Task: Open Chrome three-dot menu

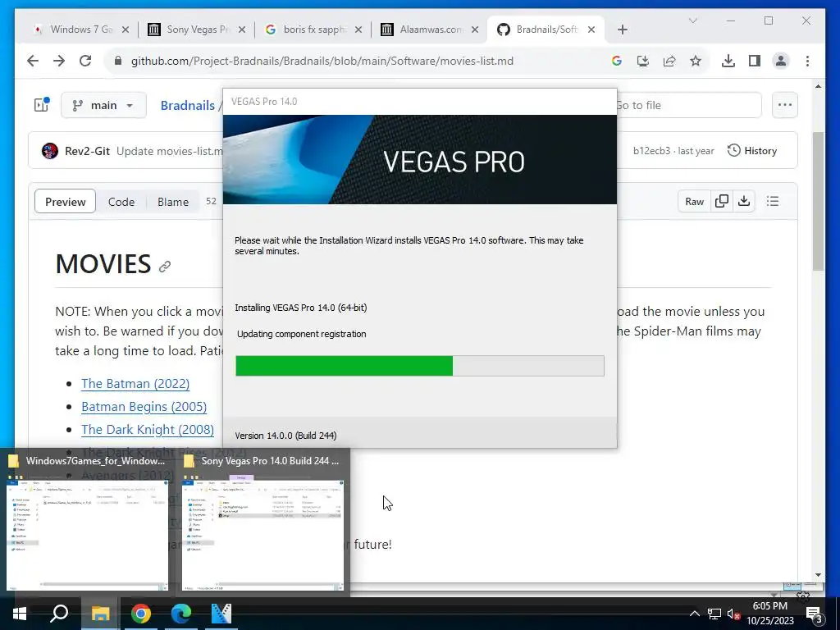Action: (807, 61)
